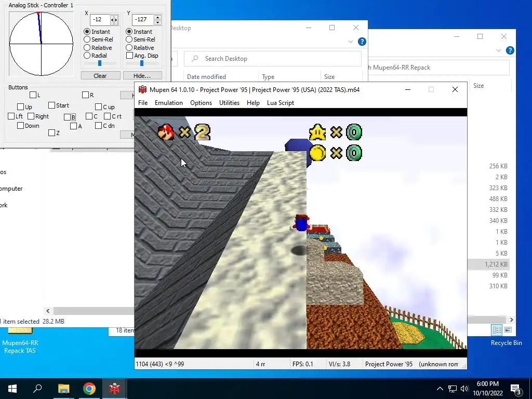Select Semi-Rel mode for X axis

click(87, 39)
